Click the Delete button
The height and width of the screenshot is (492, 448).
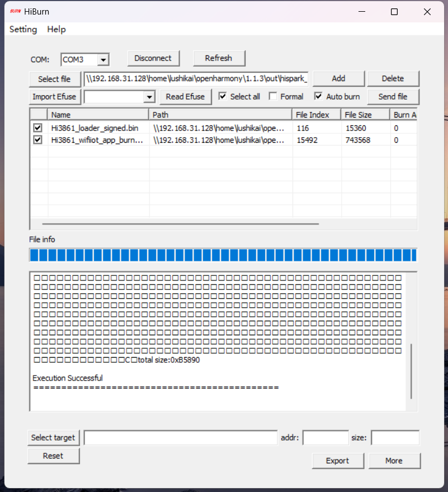[x=393, y=78]
